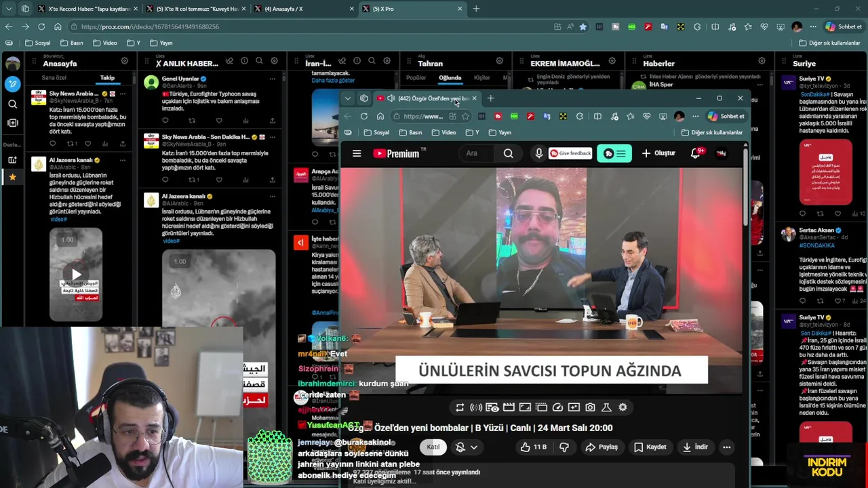Click the compose post button in sidebar
The image size is (868, 488).
(x=12, y=84)
